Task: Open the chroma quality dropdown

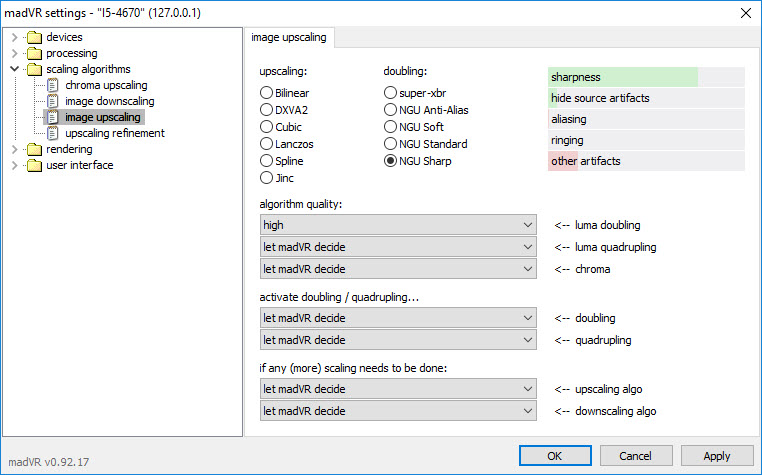Action: (x=398, y=269)
